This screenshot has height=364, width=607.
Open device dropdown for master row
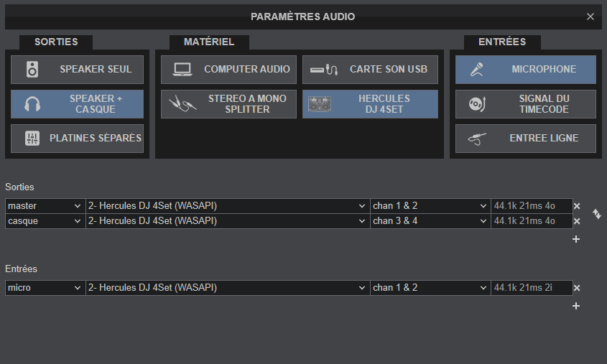click(x=228, y=206)
